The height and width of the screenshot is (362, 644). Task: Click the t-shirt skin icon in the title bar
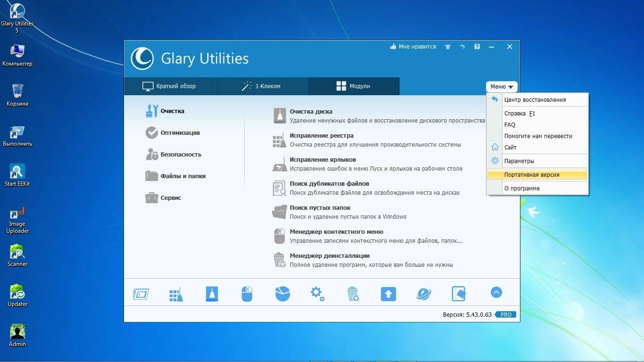pos(448,47)
